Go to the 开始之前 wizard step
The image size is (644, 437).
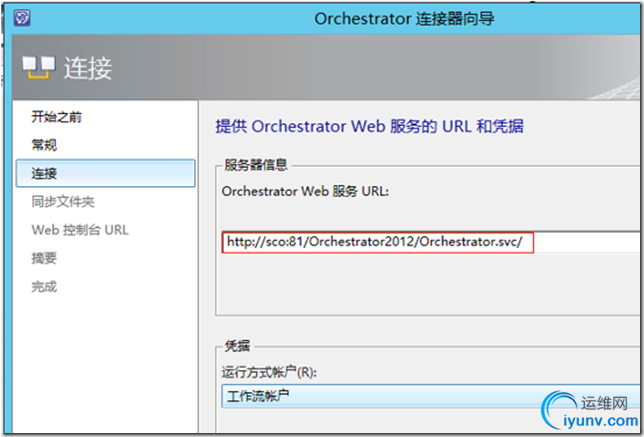57,117
